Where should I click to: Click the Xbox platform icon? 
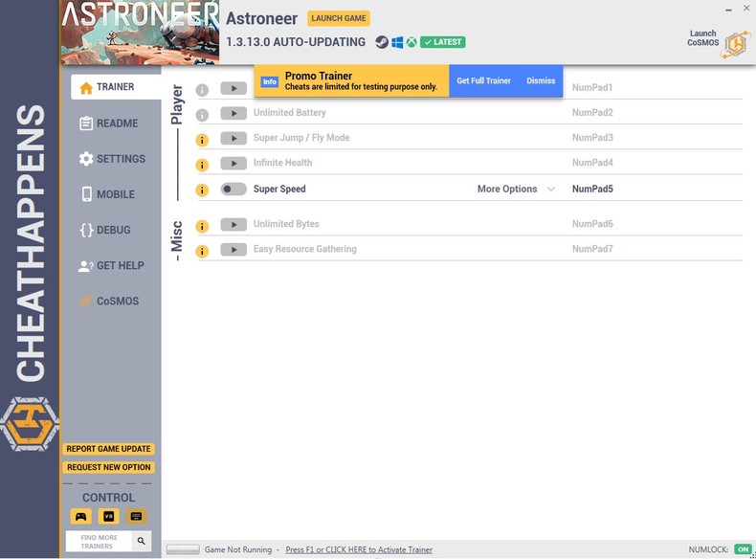point(411,42)
